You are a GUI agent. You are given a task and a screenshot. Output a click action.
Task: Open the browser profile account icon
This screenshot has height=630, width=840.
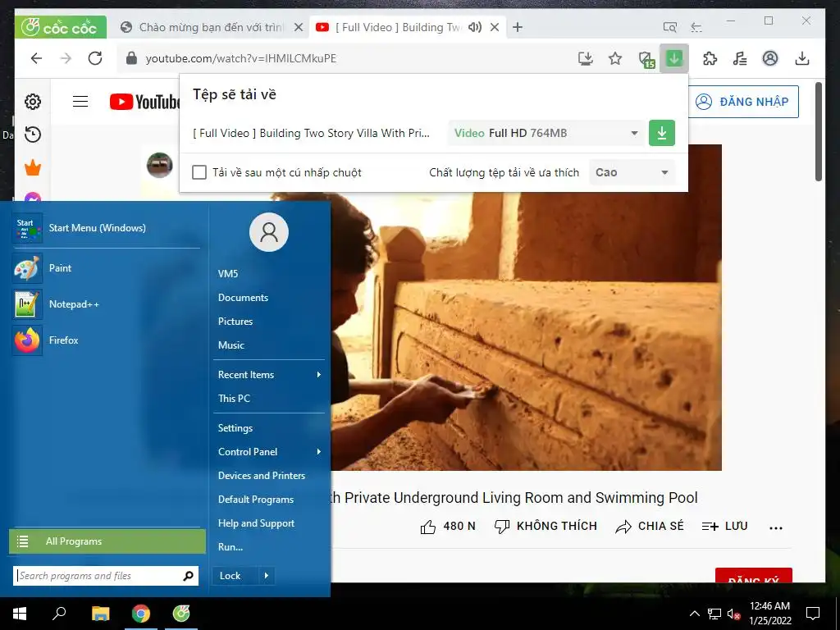coord(769,58)
